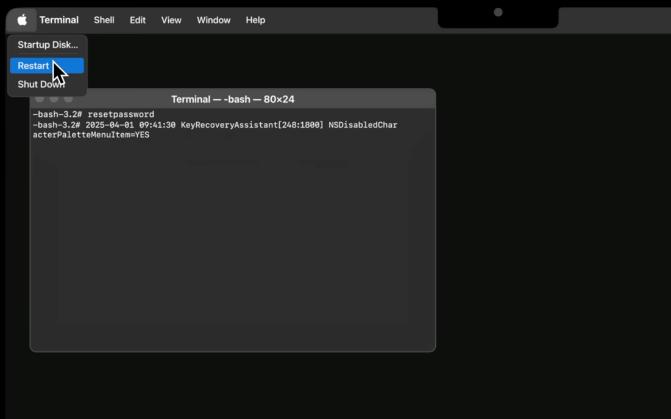Click the resetpassword command line
This screenshot has height=419, width=671.
tap(94, 114)
